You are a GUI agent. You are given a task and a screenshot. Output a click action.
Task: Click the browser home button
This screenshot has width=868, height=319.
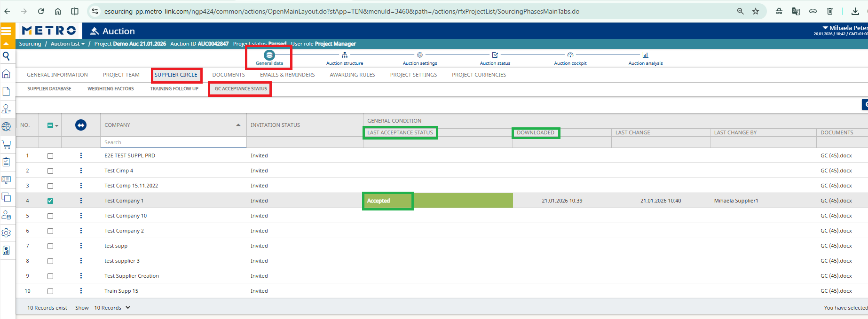[58, 11]
